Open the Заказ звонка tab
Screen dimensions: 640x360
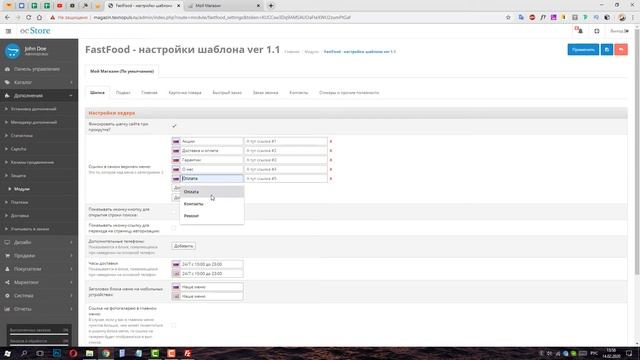point(265,93)
